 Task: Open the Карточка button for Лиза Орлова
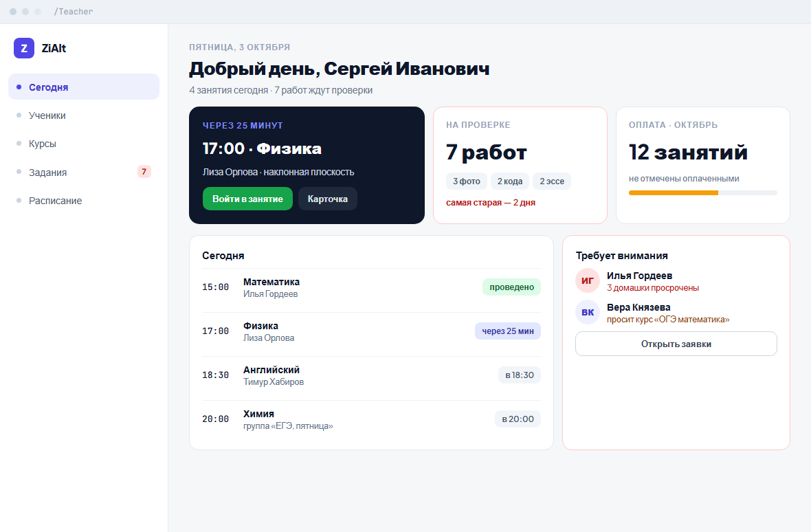[x=327, y=199]
